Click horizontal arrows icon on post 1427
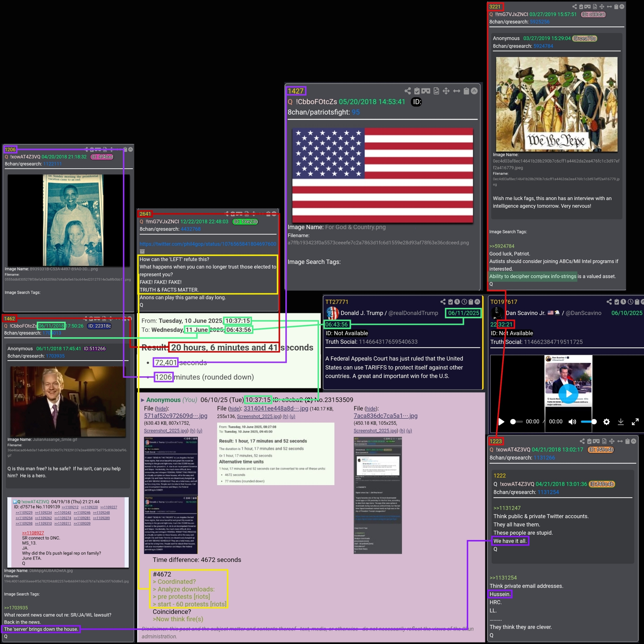644x644 pixels. 457,91
